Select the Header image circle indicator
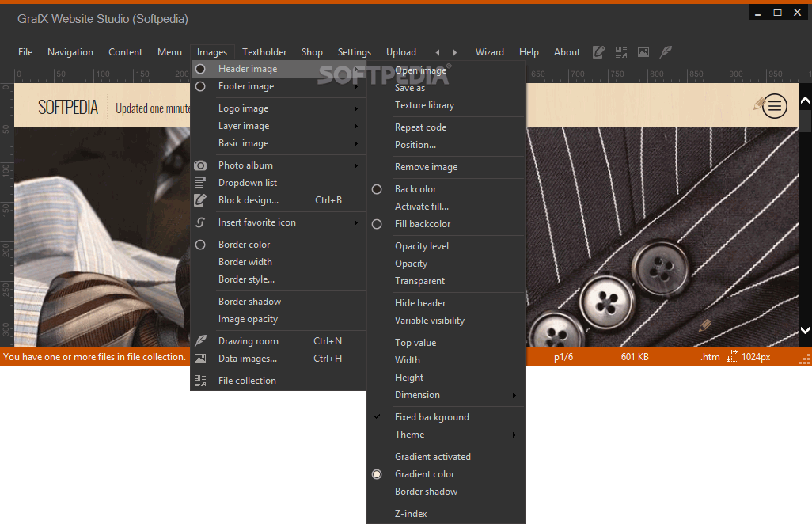The image size is (812, 524). [x=200, y=69]
